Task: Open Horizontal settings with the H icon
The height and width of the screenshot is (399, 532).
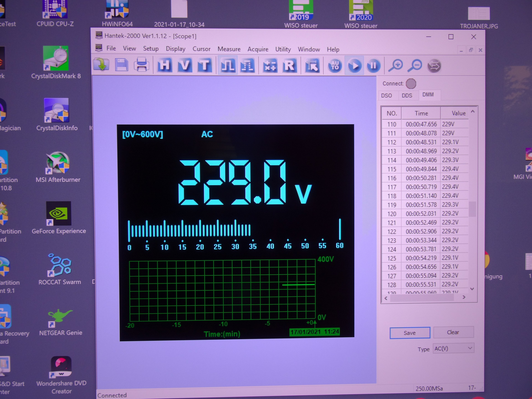Action: point(164,65)
